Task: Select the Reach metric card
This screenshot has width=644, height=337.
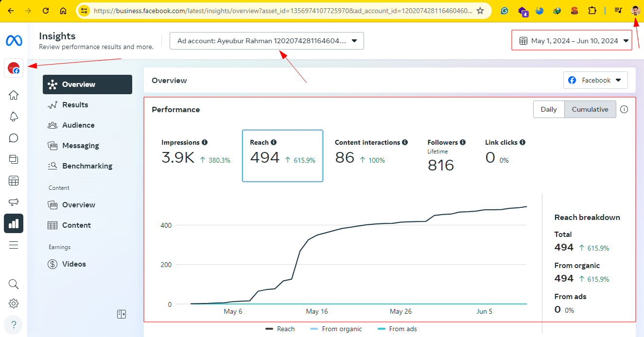Action: click(282, 156)
